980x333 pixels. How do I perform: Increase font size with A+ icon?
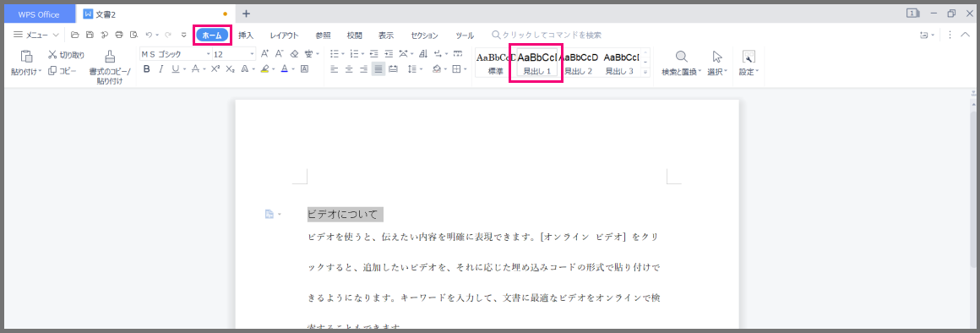click(265, 54)
